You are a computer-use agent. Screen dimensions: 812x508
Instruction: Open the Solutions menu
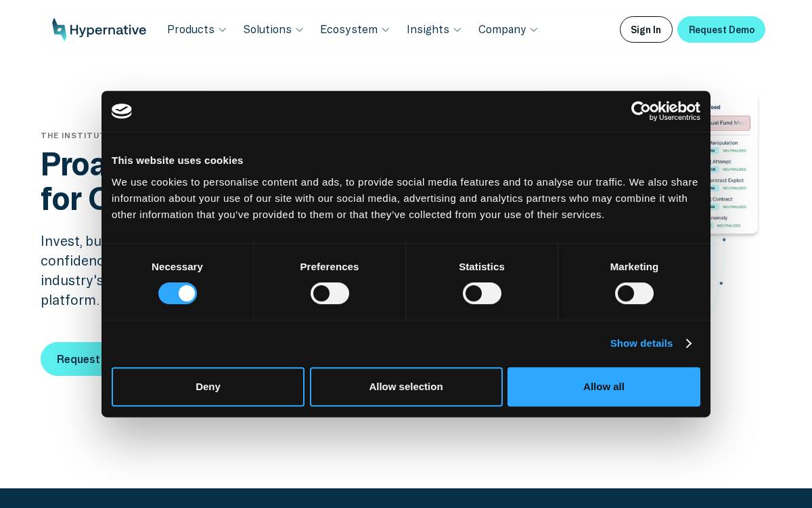(273, 30)
